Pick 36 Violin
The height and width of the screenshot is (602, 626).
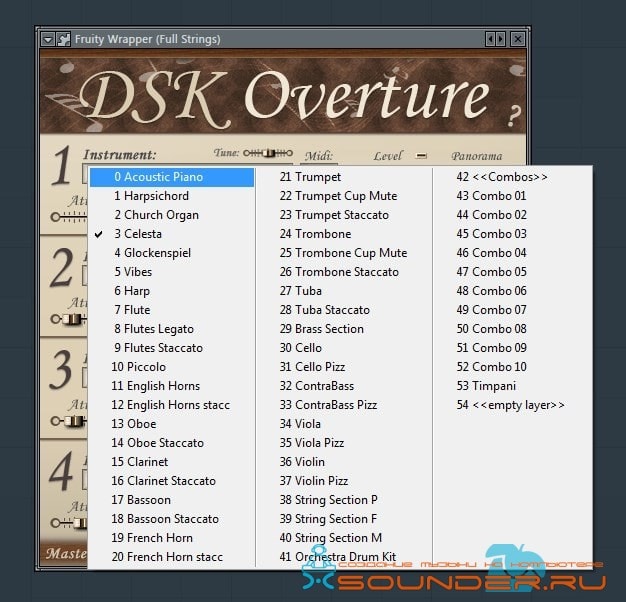coord(344,462)
